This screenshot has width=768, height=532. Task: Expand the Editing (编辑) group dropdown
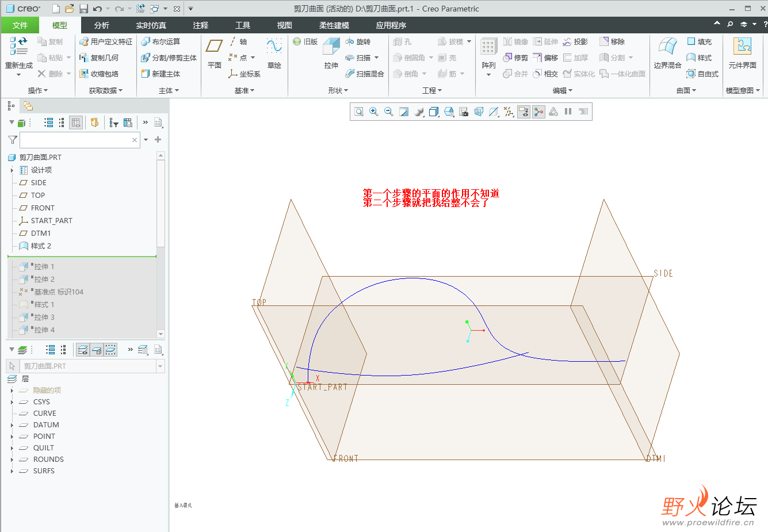tap(563, 90)
